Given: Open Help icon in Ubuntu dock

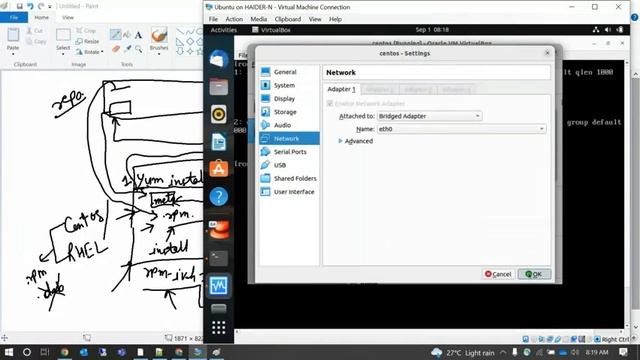Looking at the screenshot, I should pos(219,197).
